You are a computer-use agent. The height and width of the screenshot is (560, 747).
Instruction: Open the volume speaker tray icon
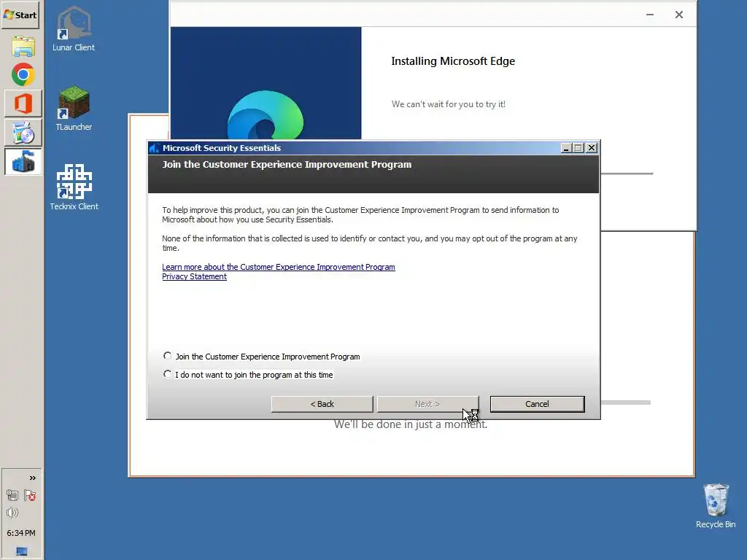12,513
